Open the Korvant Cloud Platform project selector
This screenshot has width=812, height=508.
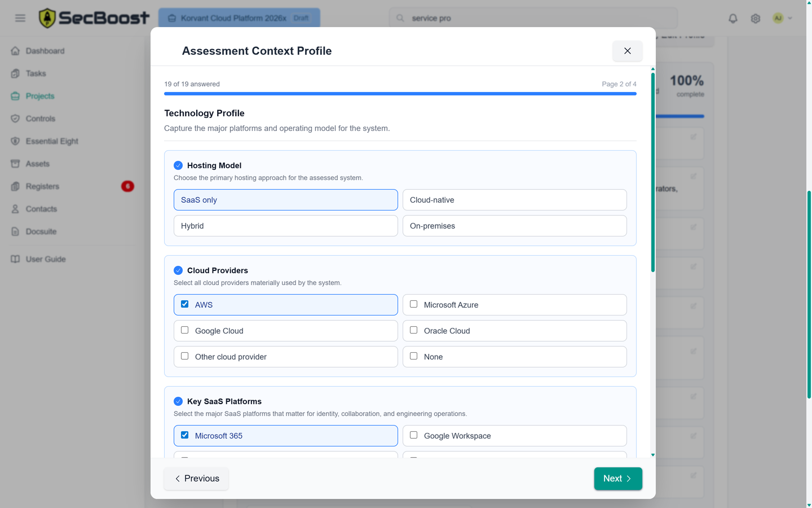coord(239,17)
